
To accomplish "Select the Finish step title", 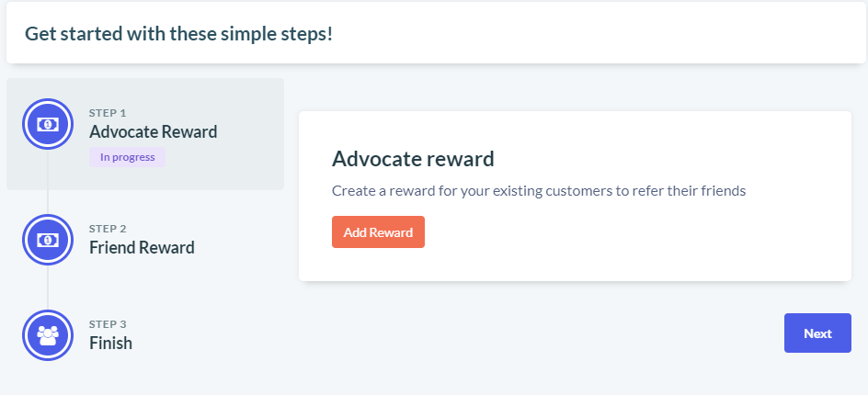I will [110, 343].
